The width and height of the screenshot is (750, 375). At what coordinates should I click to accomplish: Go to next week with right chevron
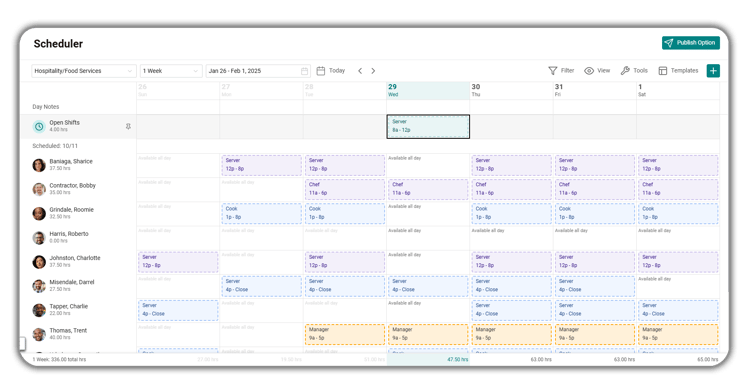373,71
